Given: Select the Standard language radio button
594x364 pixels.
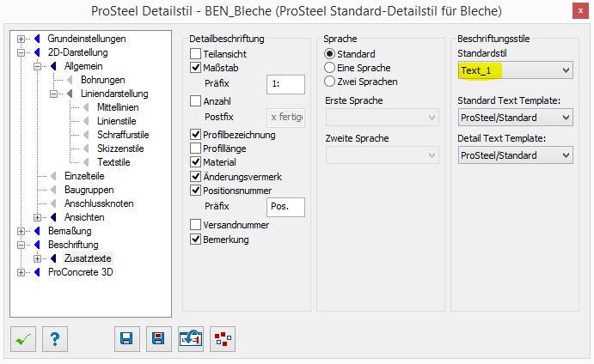Looking at the screenshot, I should [329, 54].
